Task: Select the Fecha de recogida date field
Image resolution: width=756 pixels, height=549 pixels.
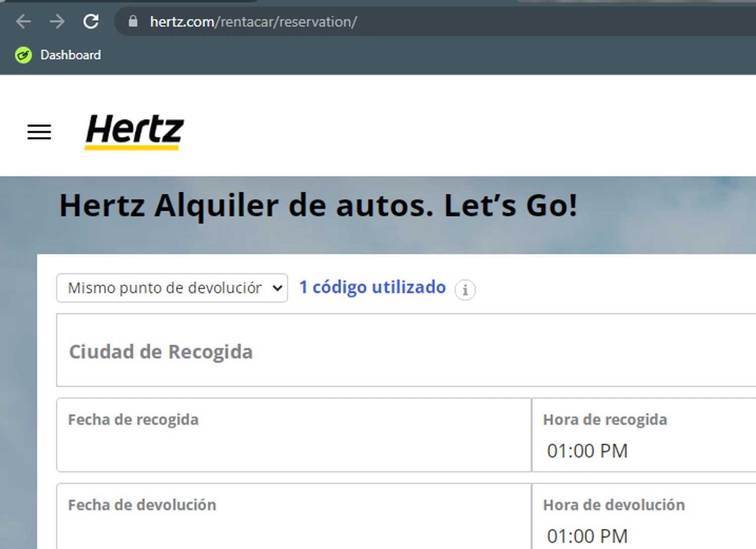Action: (294, 435)
